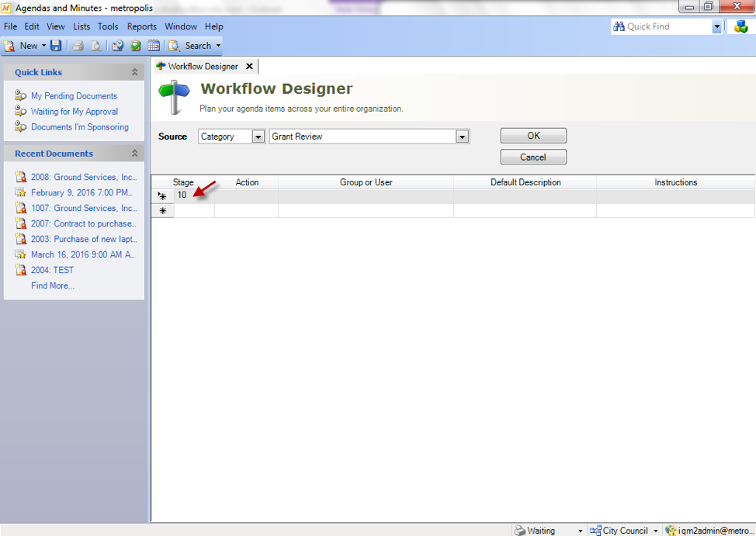Open recent document 1007: Ground Services

coord(84,208)
